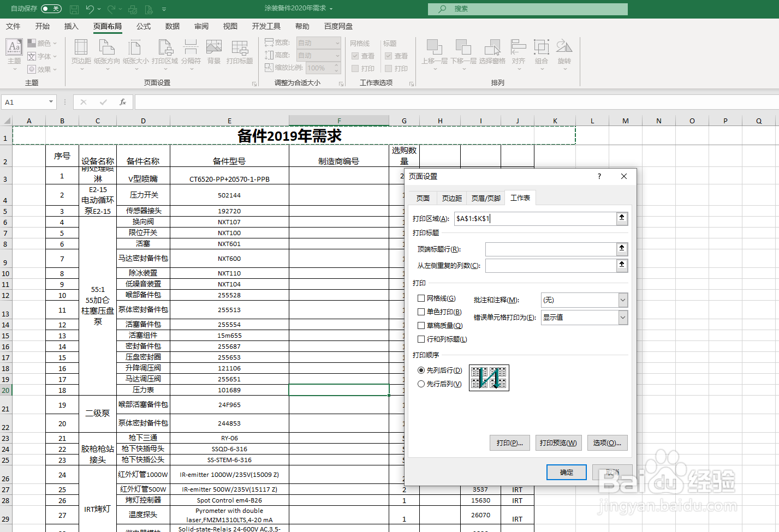This screenshot has width=779, height=532.
Task: Open the 公式 ribbon tab
Action: click(x=143, y=26)
